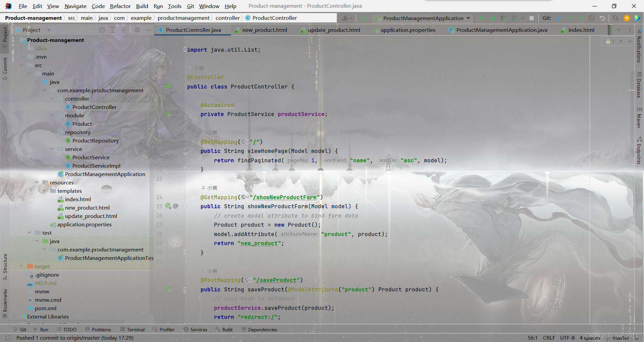
Task: Select the opened file with the crosshair icon
Action: click(x=102, y=30)
